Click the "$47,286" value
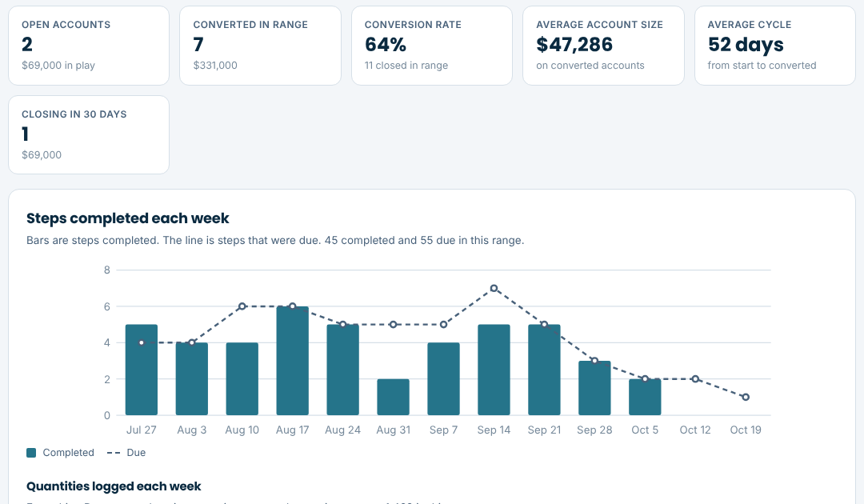This screenshot has height=504, width=864. 574,45
